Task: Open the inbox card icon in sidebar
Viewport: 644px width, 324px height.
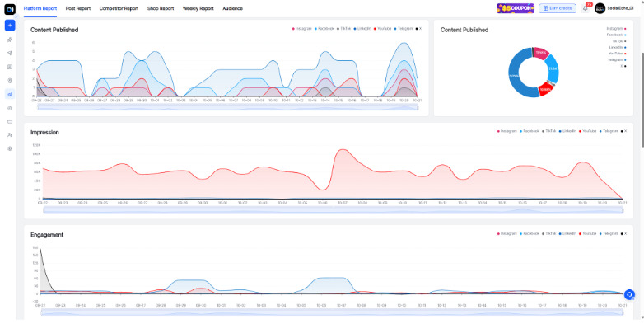Action: [x=10, y=121]
